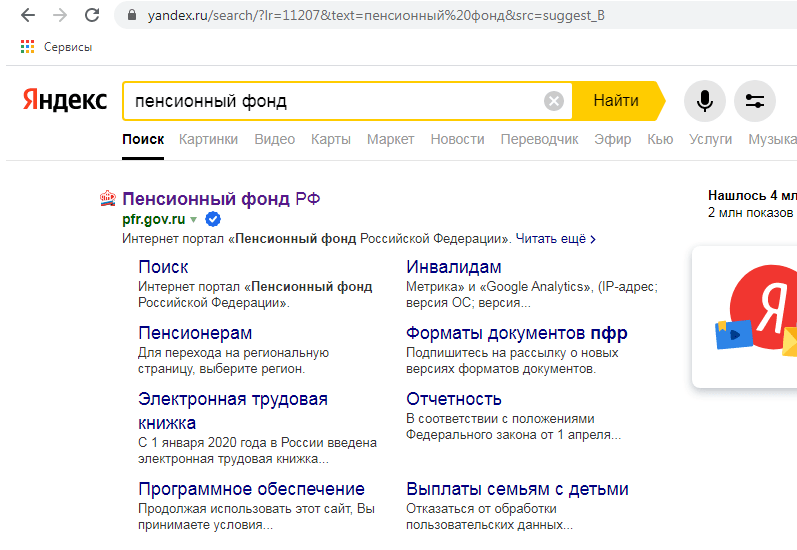Expand the arrow next to pfr.gov.ru
This screenshot has height=550, width=797.
tap(194, 220)
